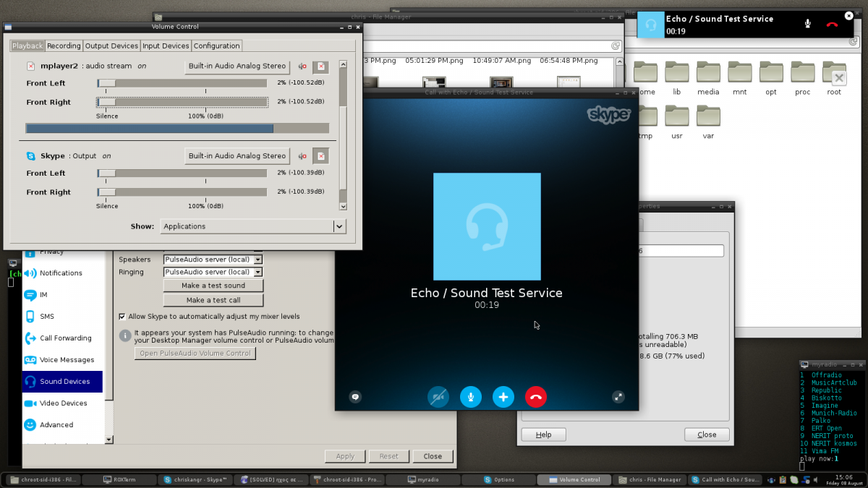The width and height of the screenshot is (868, 488).
Task: Click Make a test call button
Action: tap(213, 300)
